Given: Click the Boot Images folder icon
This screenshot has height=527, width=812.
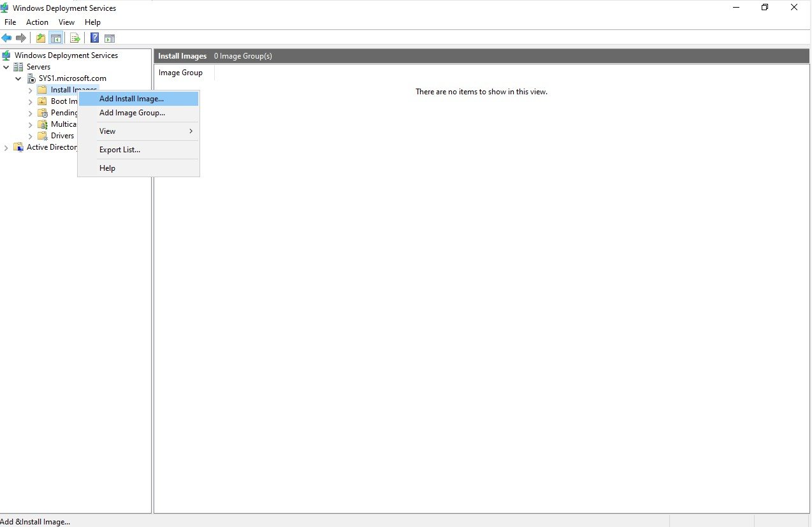Looking at the screenshot, I should click(x=43, y=101).
